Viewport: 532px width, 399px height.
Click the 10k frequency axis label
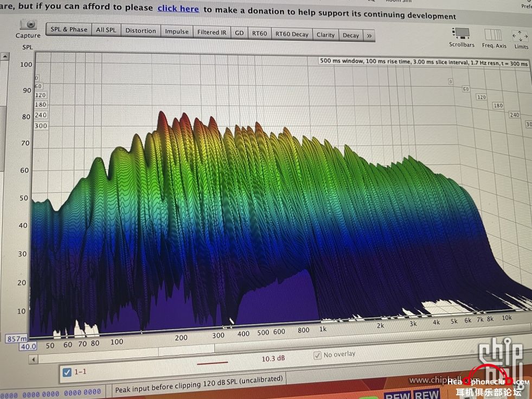(507, 318)
